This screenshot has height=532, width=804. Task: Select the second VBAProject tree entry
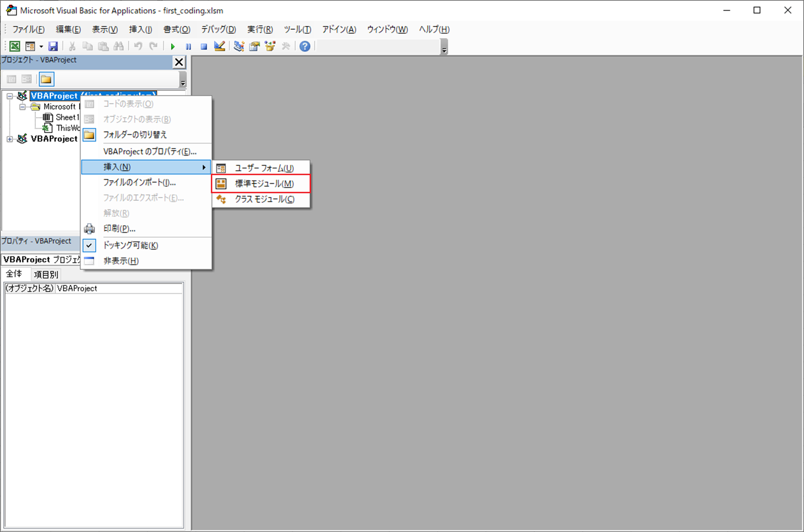[x=54, y=139]
